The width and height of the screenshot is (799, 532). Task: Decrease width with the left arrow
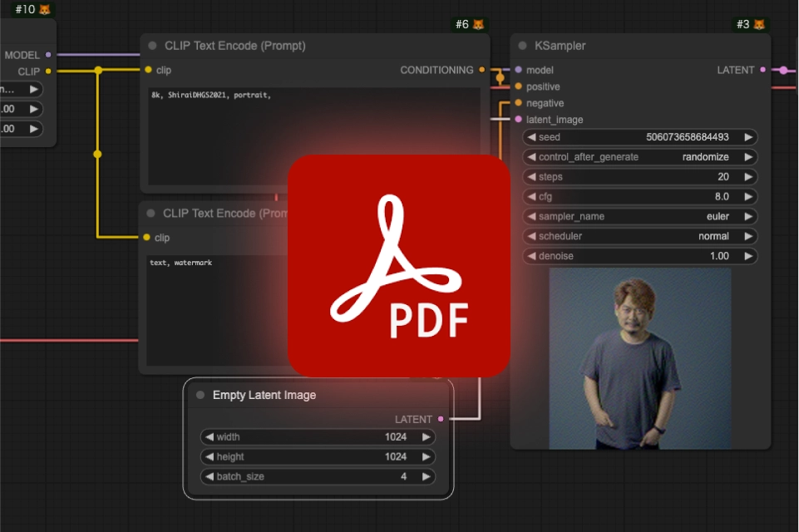210,436
